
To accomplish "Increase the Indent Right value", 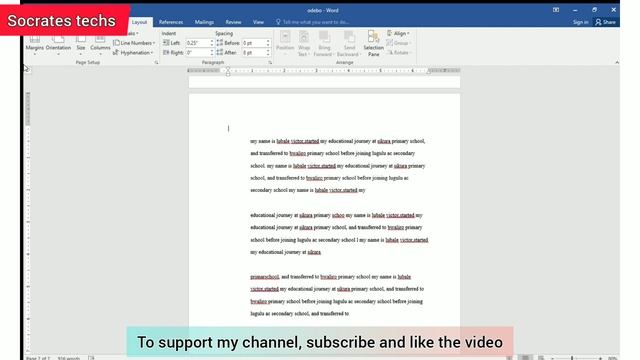I will pyautogui.click(x=212, y=51).
